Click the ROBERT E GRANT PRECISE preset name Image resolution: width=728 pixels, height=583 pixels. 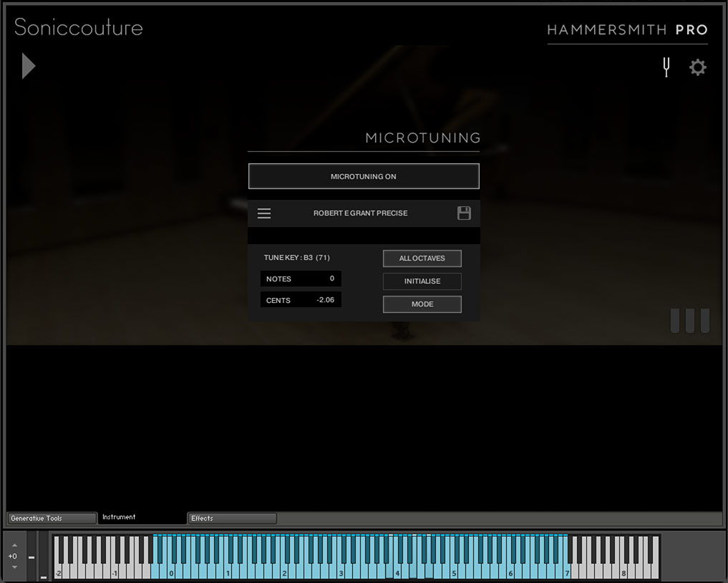click(x=360, y=213)
